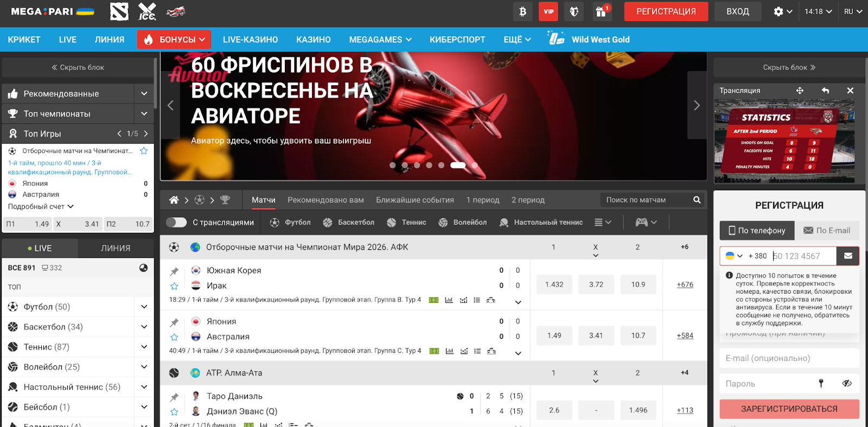
Task: Expand Футбол (50) sports category
Action: (x=144, y=307)
